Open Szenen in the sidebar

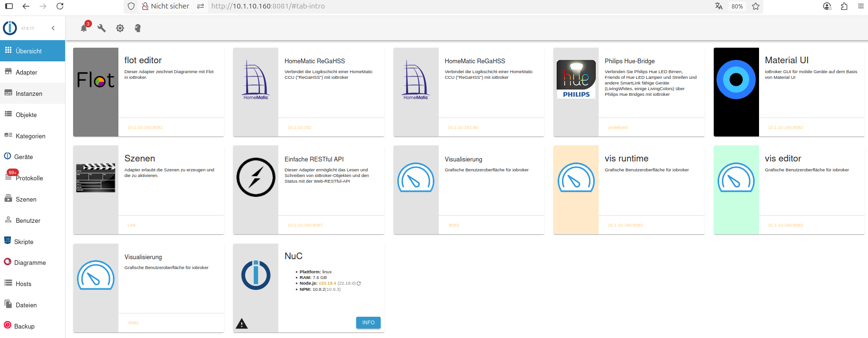[x=33, y=199]
